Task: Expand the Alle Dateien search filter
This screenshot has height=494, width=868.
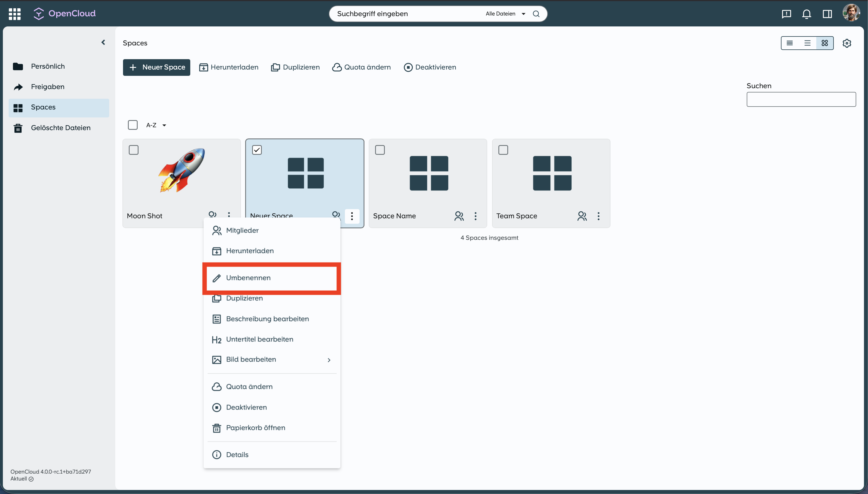Action: 505,14
